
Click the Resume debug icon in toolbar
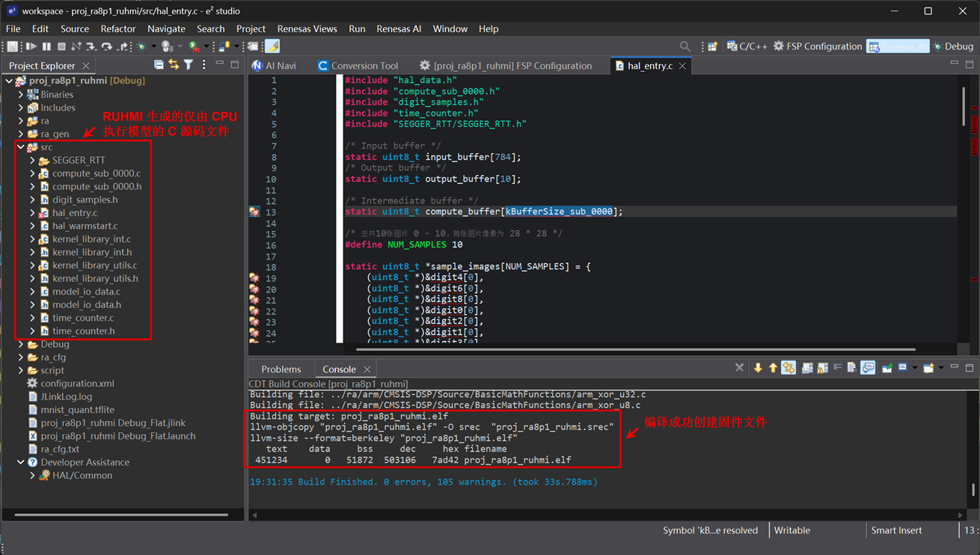31,46
